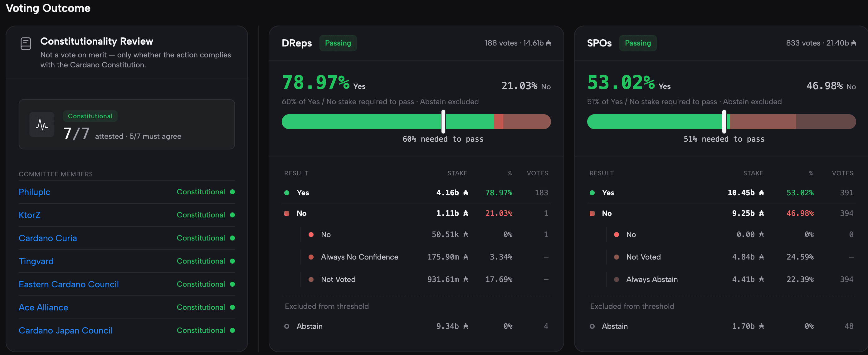Click the pulse activity icon beside 7/7
The image size is (868, 355).
(x=42, y=124)
